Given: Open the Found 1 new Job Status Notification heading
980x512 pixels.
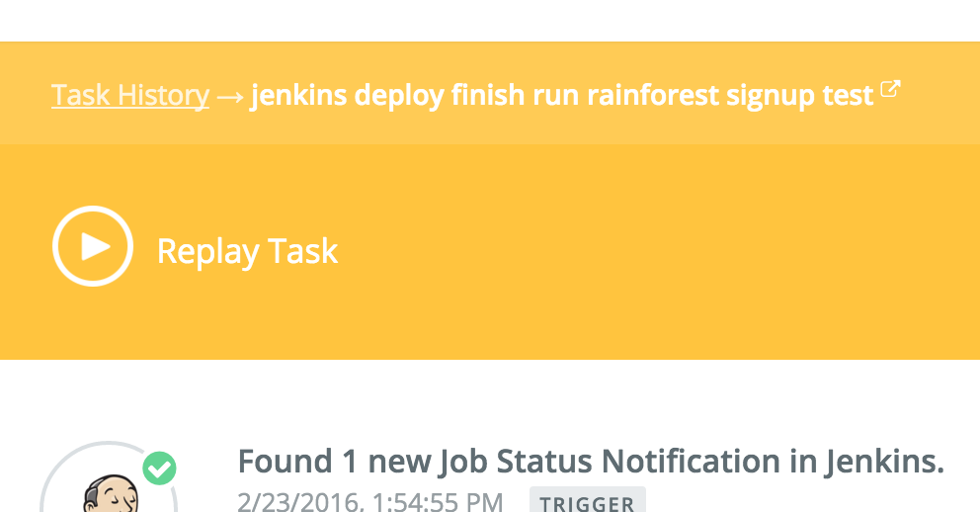Looking at the screenshot, I should (x=591, y=462).
